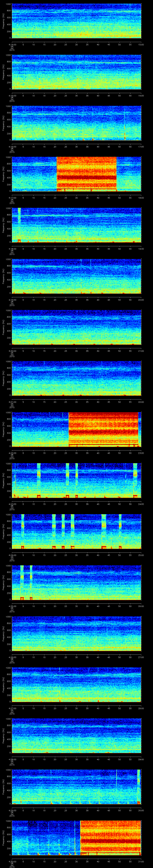Open the spectrogram panel starting at 4:15:00
Image resolution: width=153 pixels, height=868 pixels.
coord(76,72)
